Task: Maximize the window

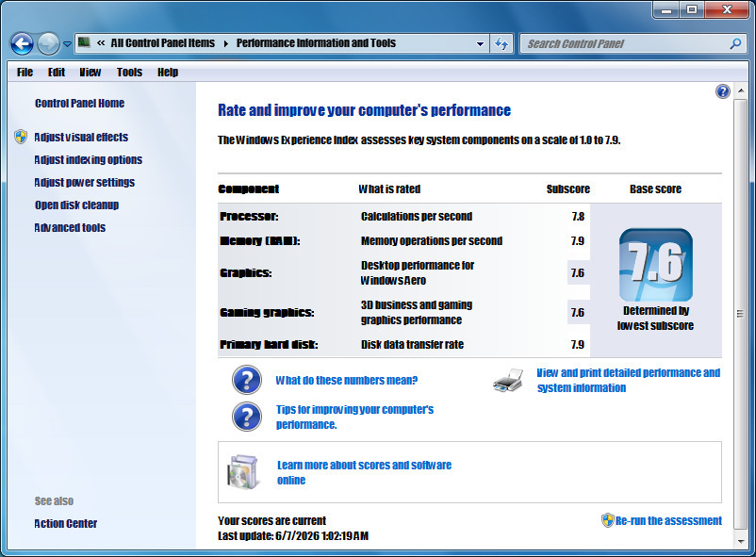Action: tap(692, 9)
